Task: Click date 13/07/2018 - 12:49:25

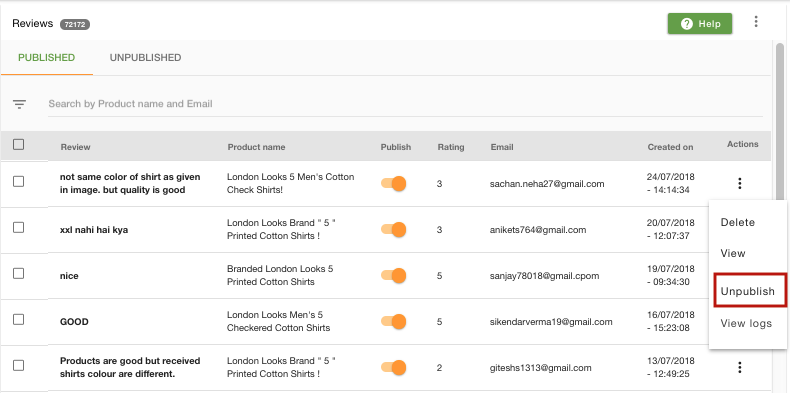Action: click(671, 367)
